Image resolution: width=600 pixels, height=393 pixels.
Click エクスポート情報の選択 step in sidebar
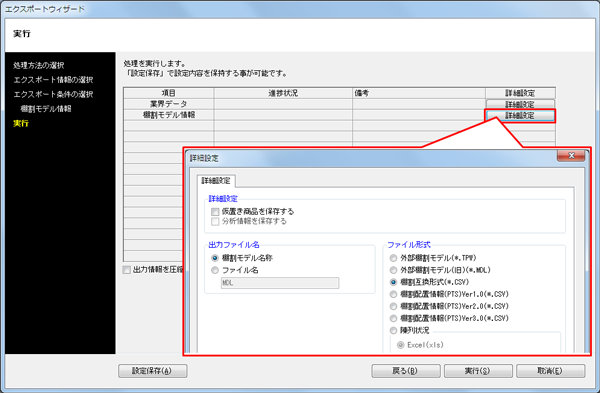[53, 80]
